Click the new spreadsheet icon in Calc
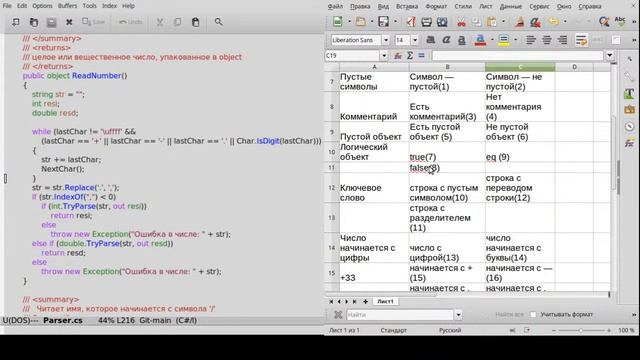The height and width of the screenshot is (360, 640). click(x=338, y=22)
